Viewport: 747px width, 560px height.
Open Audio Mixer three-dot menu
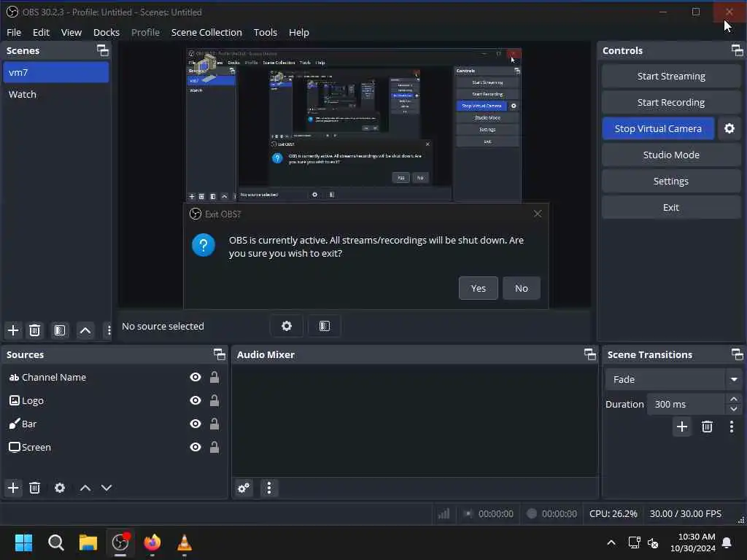269,488
